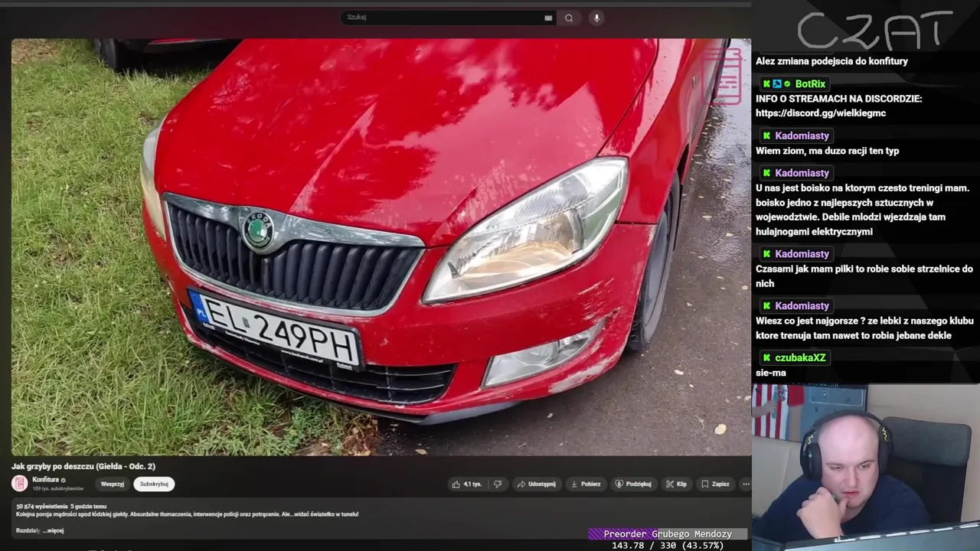The height and width of the screenshot is (551, 980).
Task: Click the streamer webcam overlay
Action: point(866,468)
